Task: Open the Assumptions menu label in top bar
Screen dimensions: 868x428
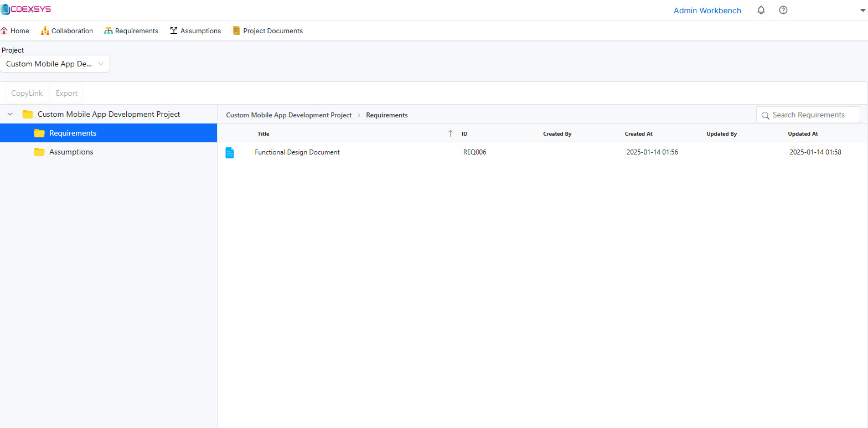Action: tap(200, 31)
